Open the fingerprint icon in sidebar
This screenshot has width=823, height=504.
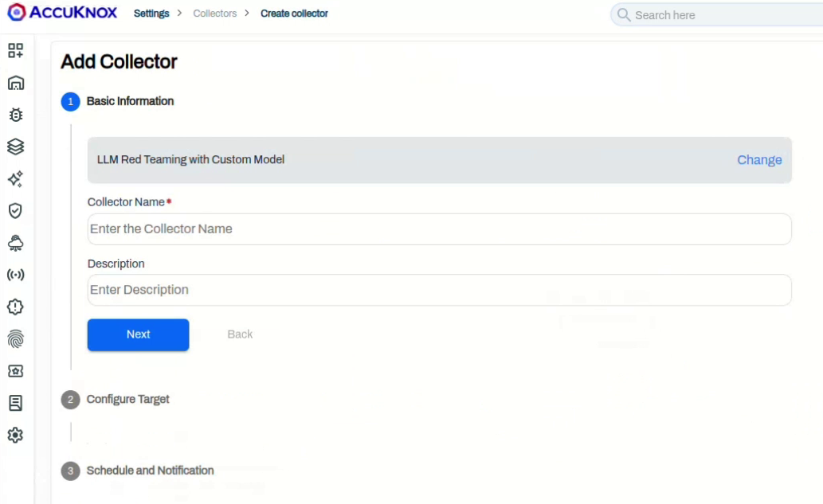[x=16, y=339]
